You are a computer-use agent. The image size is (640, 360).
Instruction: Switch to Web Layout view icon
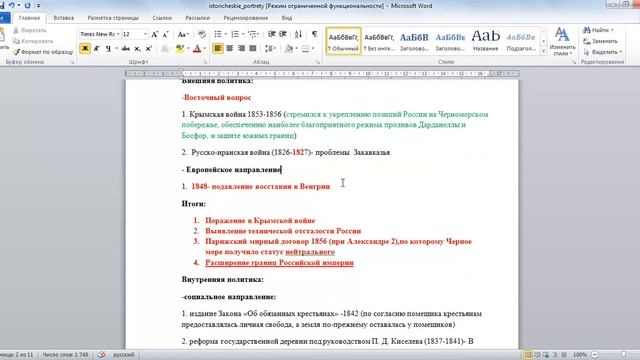click(x=546, y=355)
